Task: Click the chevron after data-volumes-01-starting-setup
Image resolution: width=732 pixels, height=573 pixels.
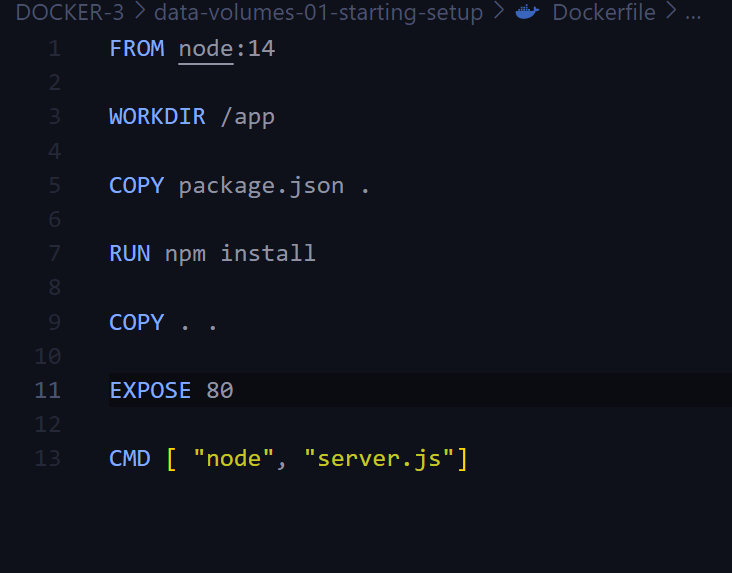Action: click(x=499, y=12)
